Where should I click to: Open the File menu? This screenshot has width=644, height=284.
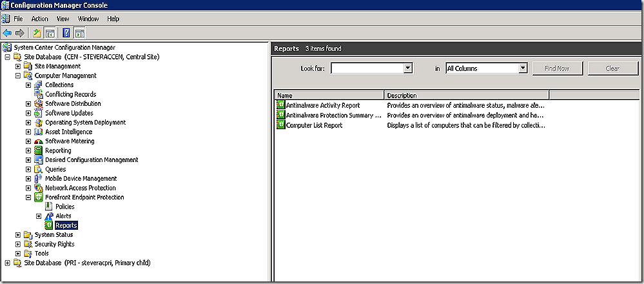[x=18, y=19]
